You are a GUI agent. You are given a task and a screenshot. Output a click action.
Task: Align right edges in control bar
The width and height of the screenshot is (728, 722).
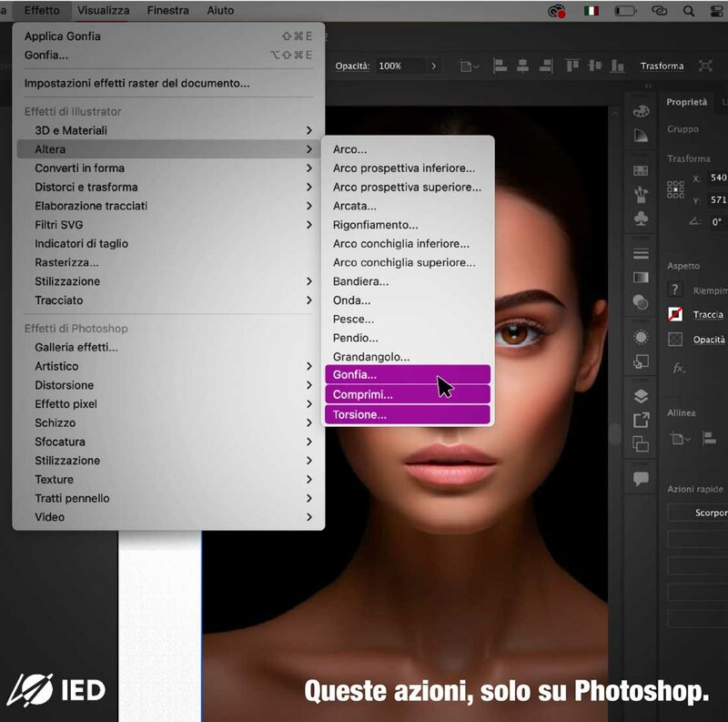click(x=545, y=66)
